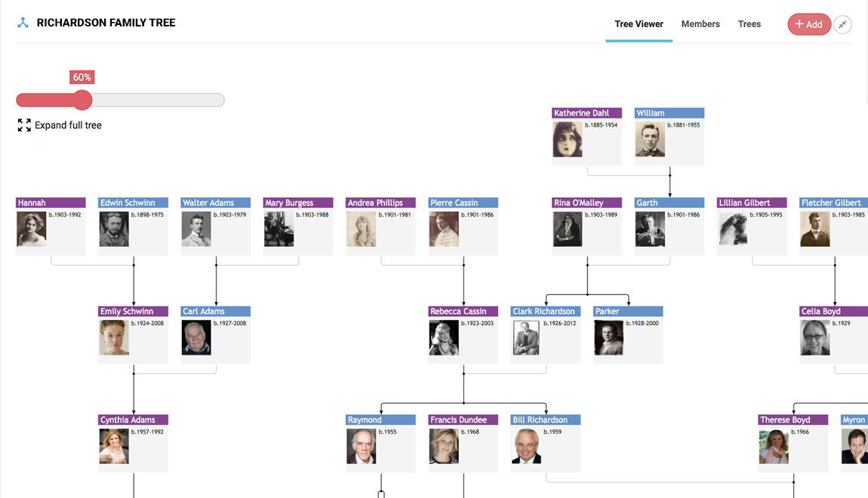Click William's portrait thumbnail
The width and height of the screenshot is (868, 498).
pos(649,140)
